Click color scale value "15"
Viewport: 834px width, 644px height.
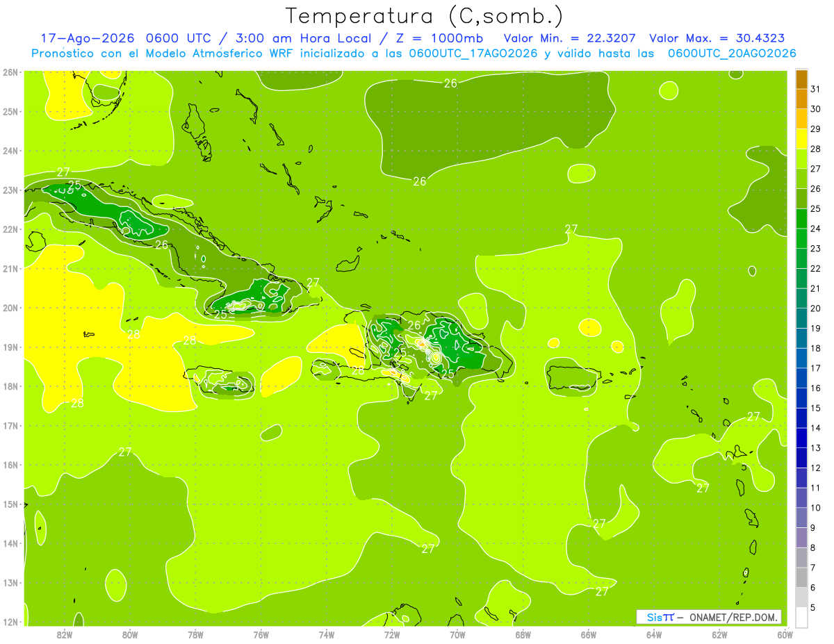point(815,408)
